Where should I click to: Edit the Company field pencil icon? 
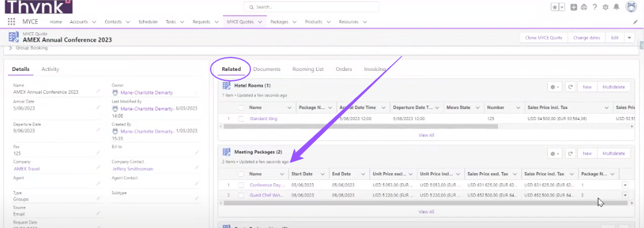[98, 168]
